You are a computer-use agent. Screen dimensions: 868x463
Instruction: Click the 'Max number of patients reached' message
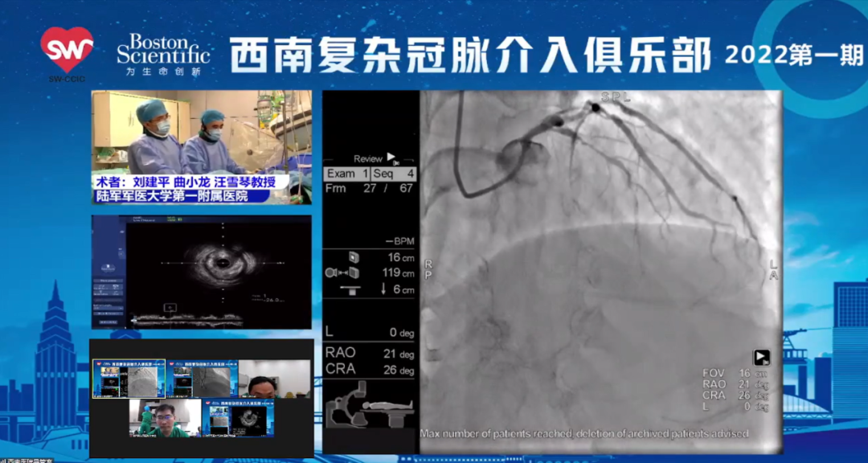(584, 433)
